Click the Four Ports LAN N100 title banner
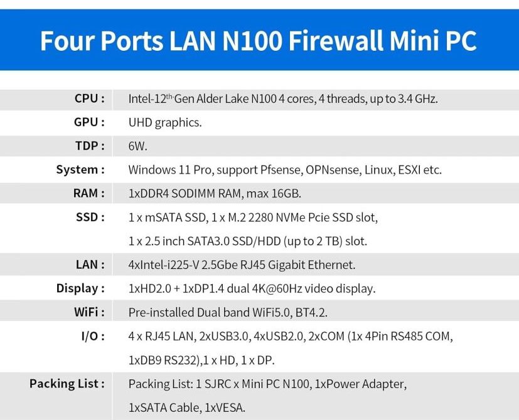 tap(260, 40)
